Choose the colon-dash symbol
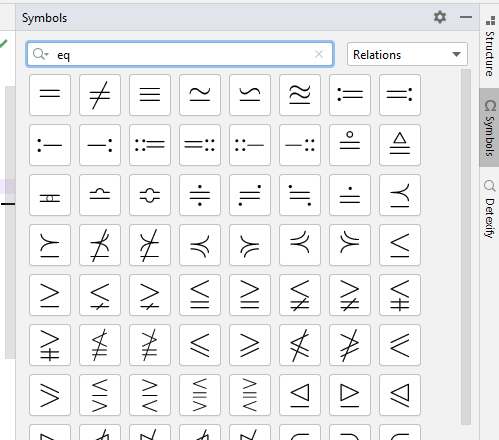Viewport: 499px width, 440px height. pos(50,145)
